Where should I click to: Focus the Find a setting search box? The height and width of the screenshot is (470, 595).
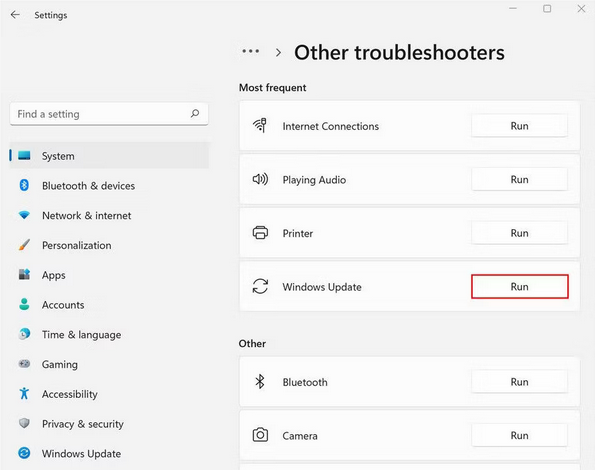(x=109, y=113)
